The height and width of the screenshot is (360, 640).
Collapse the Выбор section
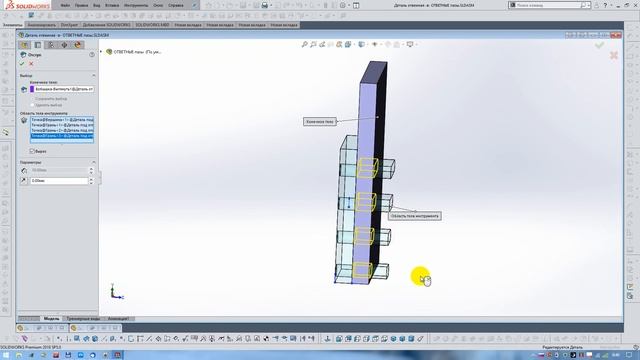coord(93,76)
